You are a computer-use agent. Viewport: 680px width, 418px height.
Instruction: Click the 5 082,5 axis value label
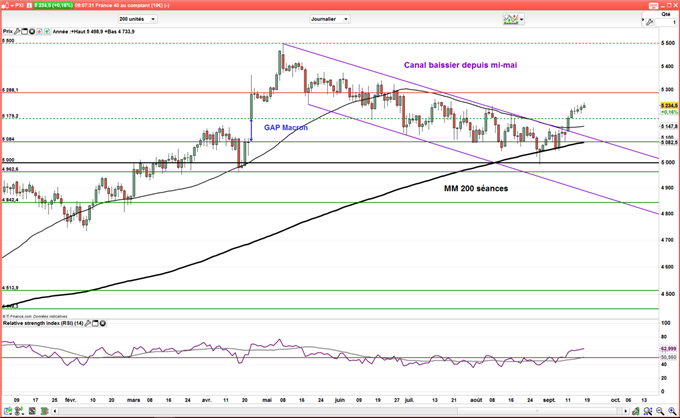670,142
